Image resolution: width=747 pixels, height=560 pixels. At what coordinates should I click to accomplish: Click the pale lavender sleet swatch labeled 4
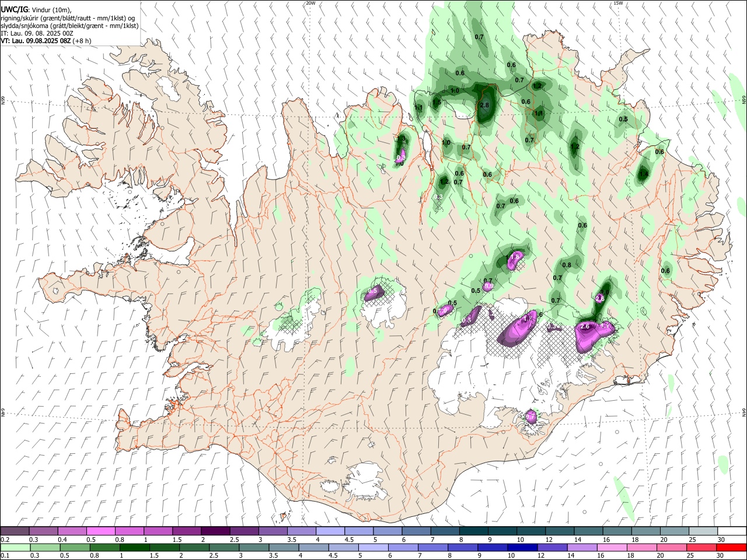coord(330,531)
